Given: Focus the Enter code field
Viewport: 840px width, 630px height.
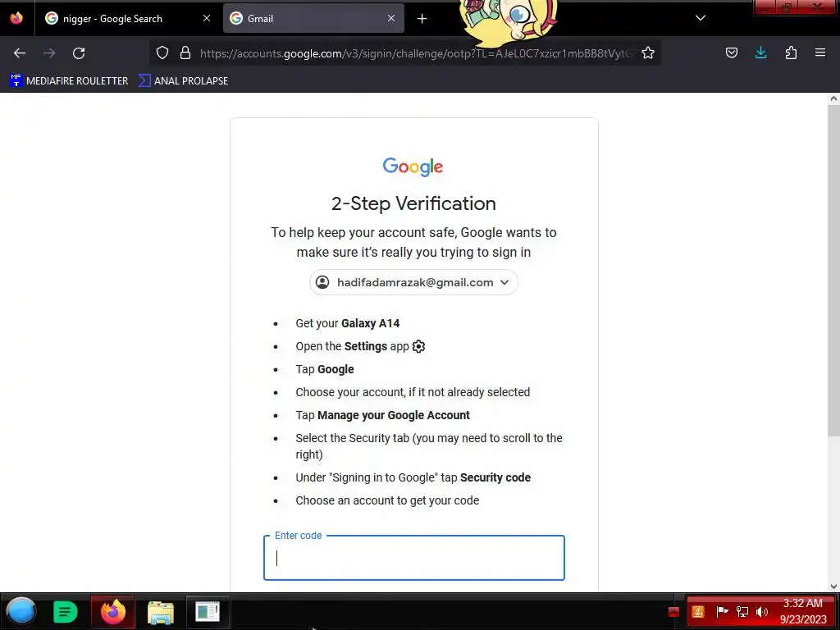Looking at the screenshot, I should (414, 558).
